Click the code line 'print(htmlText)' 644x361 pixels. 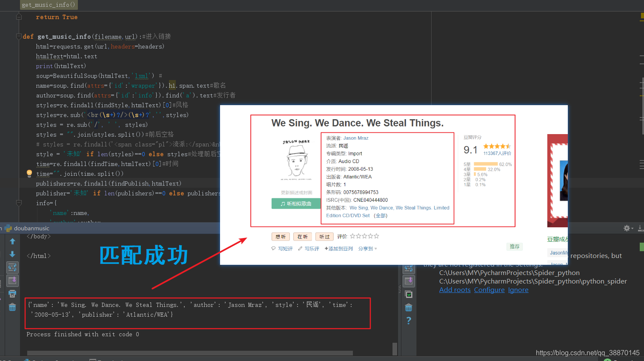[61, 66]
